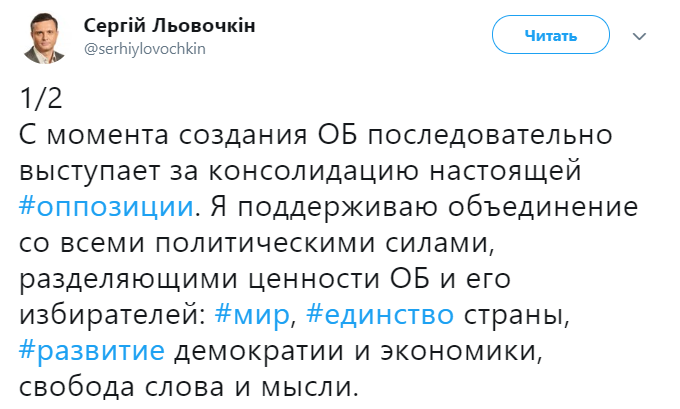Click the 1/2 thread marker text

[x=41, y=100]
